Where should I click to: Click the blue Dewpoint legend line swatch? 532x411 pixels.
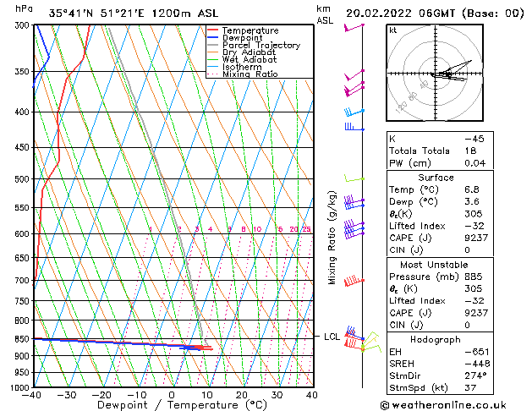[212, 37]
